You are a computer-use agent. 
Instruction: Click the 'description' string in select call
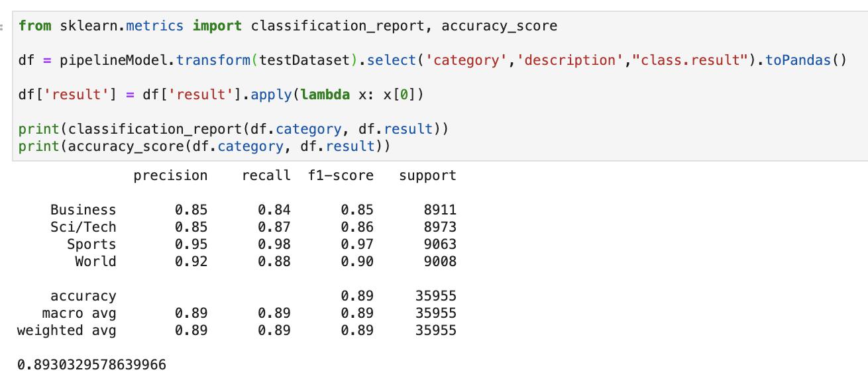pyautogui.click(x=569, y=60)
